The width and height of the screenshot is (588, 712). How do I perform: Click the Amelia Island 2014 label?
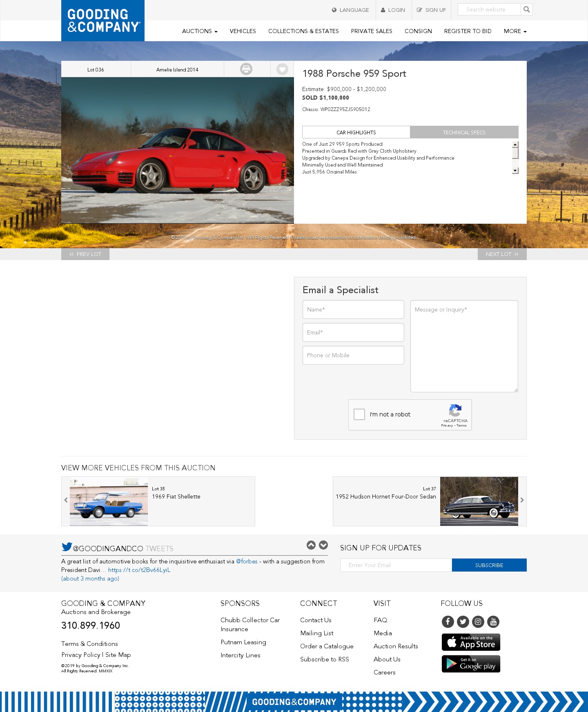tap(177, 70)
